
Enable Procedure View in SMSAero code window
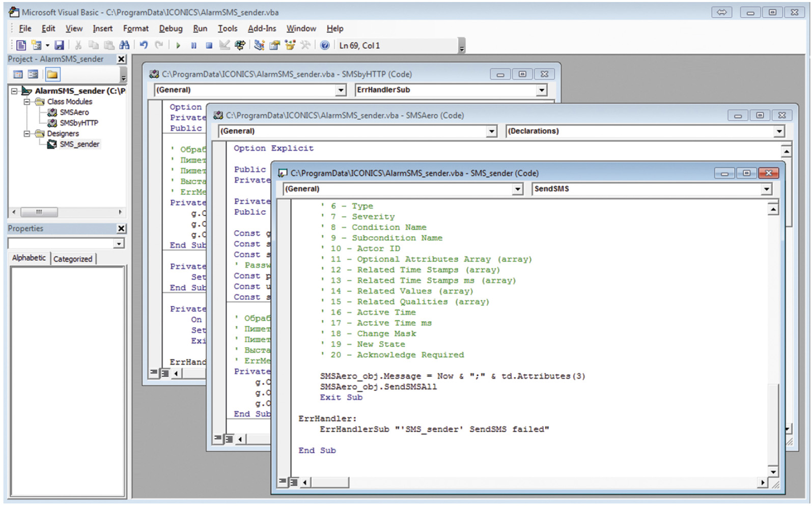coord(218,438)
